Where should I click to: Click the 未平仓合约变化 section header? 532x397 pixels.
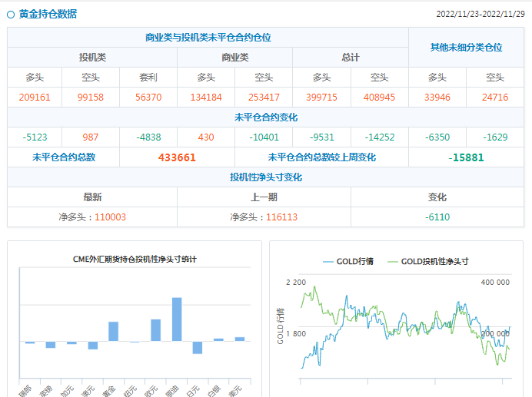coord(265,117)
